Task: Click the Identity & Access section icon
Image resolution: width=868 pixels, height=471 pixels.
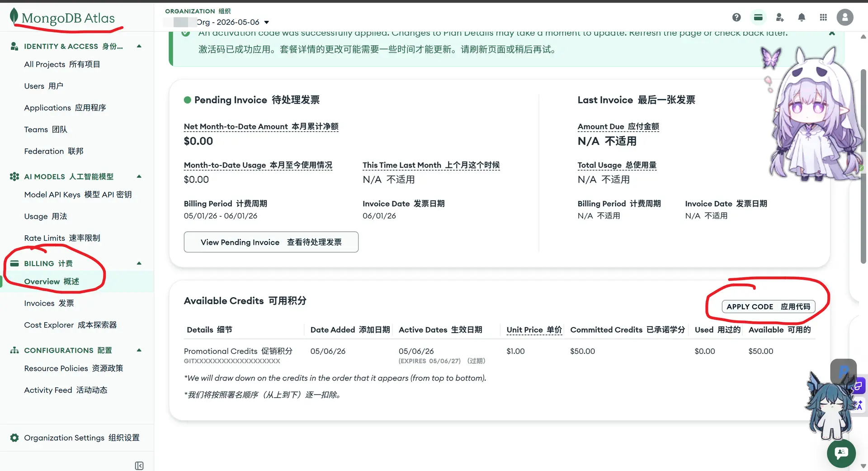Action: 14,46
